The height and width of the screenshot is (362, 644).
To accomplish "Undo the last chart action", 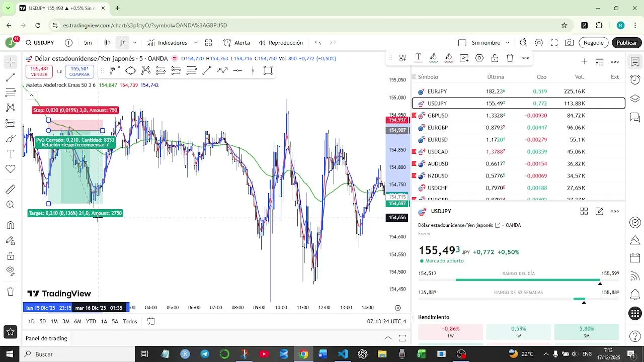I will click(x=317, y=43).
